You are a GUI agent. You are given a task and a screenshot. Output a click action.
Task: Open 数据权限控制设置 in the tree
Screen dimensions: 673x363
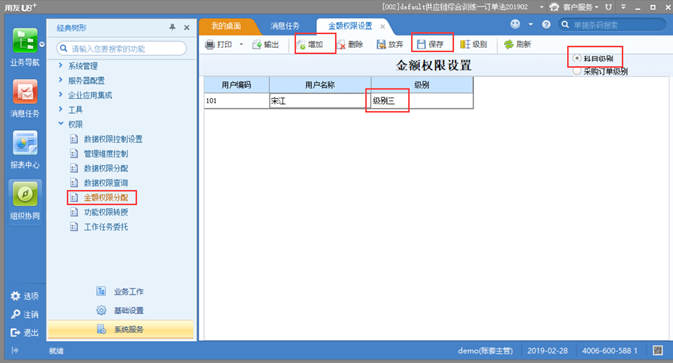coord(113,139)
